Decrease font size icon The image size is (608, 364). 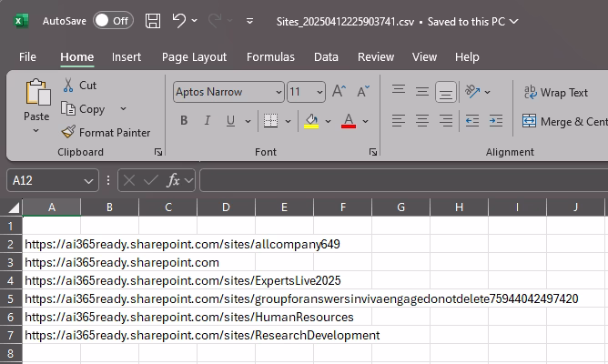click(363, 92)
